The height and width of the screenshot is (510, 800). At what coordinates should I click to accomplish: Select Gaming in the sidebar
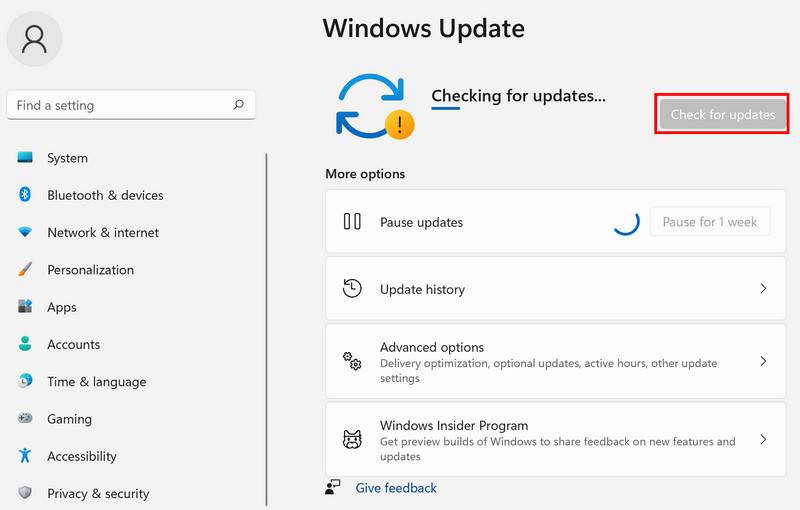(69, 419)
